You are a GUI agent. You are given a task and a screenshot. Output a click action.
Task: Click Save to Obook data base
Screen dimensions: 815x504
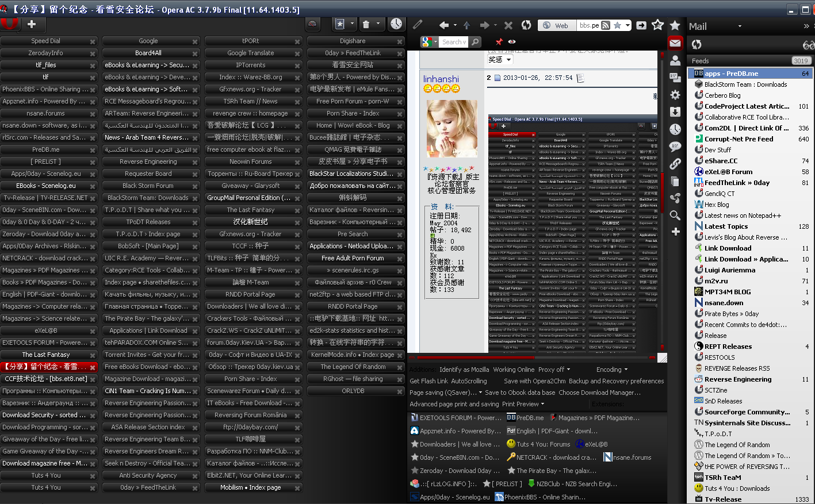pyautogui.click(x=520, y=393)
